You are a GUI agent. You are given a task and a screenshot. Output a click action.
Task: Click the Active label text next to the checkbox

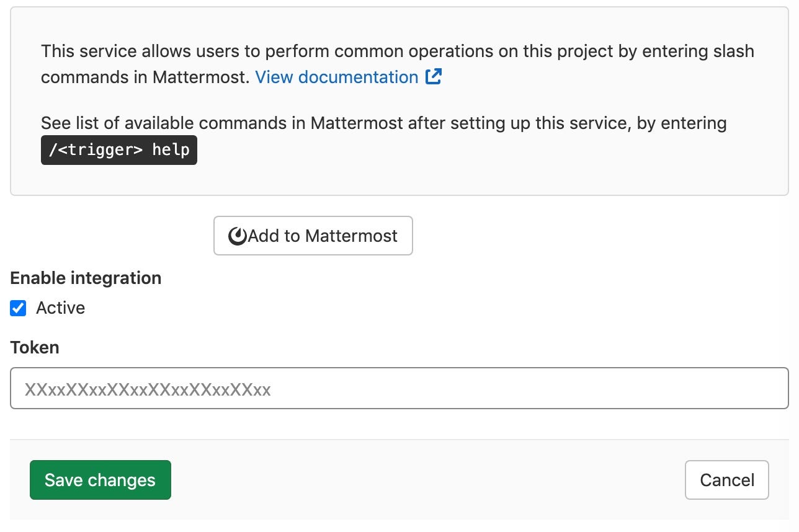[x=60, y=308]
